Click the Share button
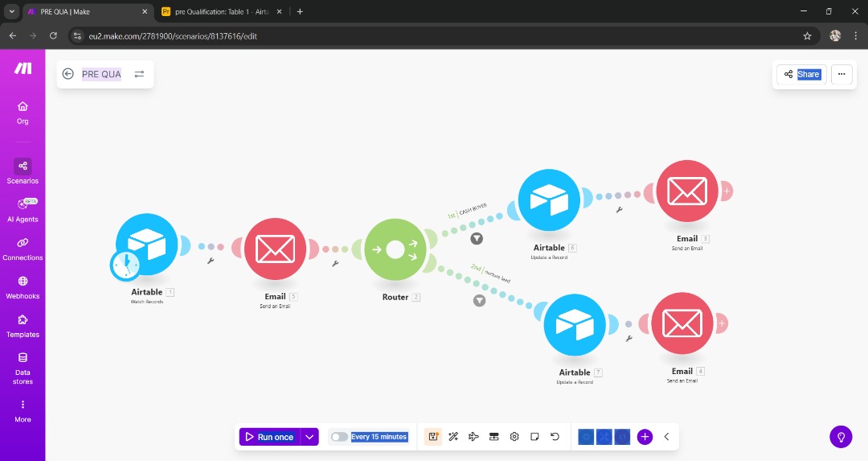The image size is (868, 461). pos(801,74)
